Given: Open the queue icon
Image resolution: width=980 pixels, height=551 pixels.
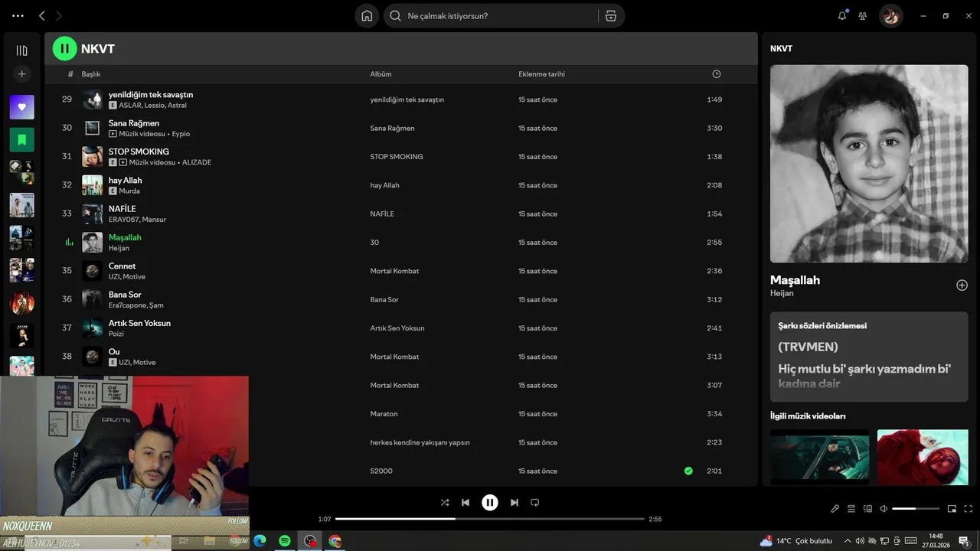Looking at the screenshot, I should 851,509.
